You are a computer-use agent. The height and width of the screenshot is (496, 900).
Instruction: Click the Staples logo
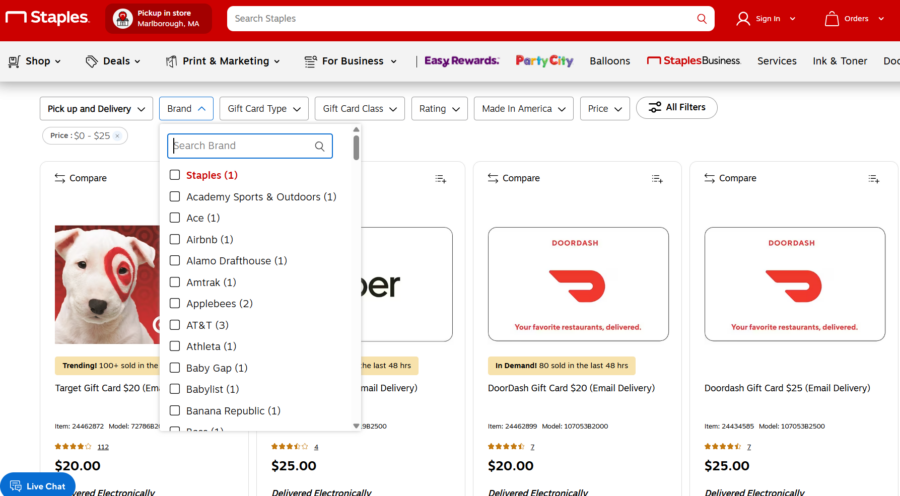pyautogui.click(x=47, y=18)
